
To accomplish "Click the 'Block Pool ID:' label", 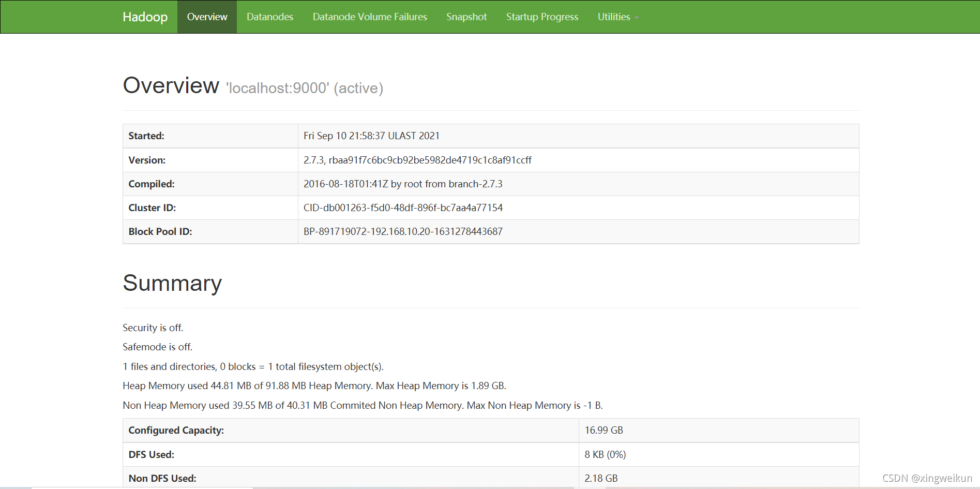I will (x=160, y=231).
